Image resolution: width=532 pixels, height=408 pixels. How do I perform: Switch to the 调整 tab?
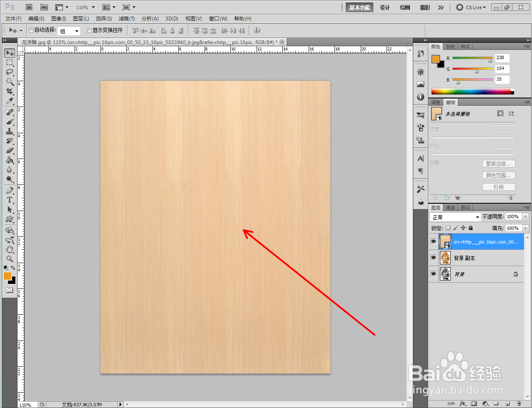click(436, 102)
